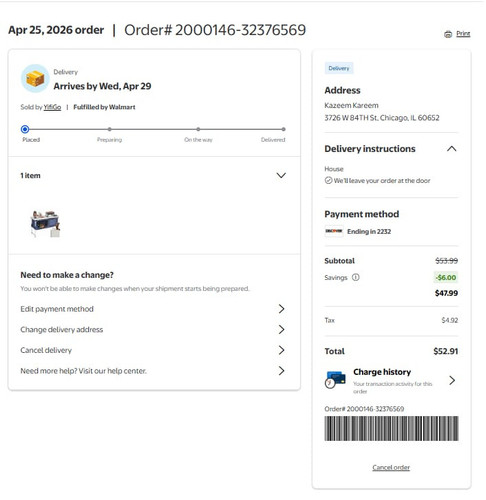Open Need more help Visit help center
Image resolution: width=486 pixels, height=500 pixels.
[x=154, y=371]
